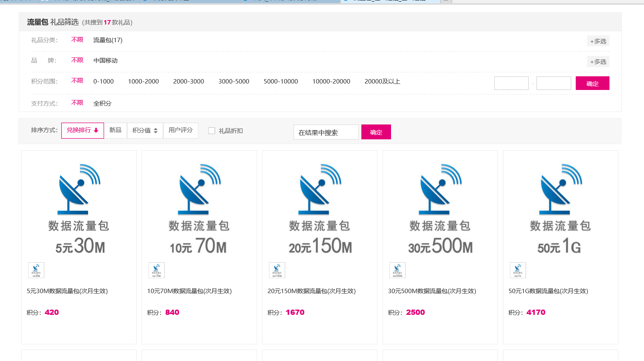Click small thumbnail icon under 10元70M card
The image size is (644, 361).
click(157, 270)
